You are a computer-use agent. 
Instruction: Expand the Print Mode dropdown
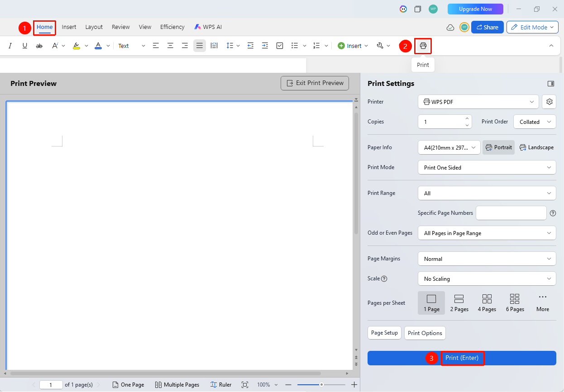(487, 167)
